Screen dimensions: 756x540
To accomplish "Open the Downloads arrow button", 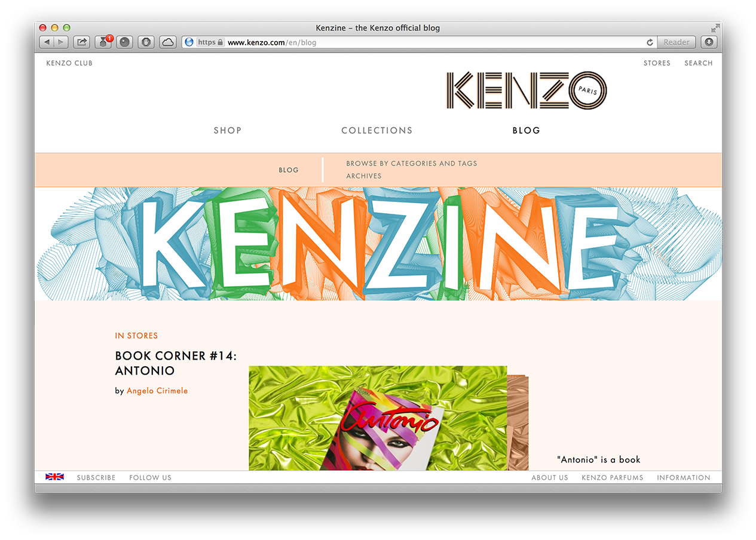I will [x=709, y=42].
